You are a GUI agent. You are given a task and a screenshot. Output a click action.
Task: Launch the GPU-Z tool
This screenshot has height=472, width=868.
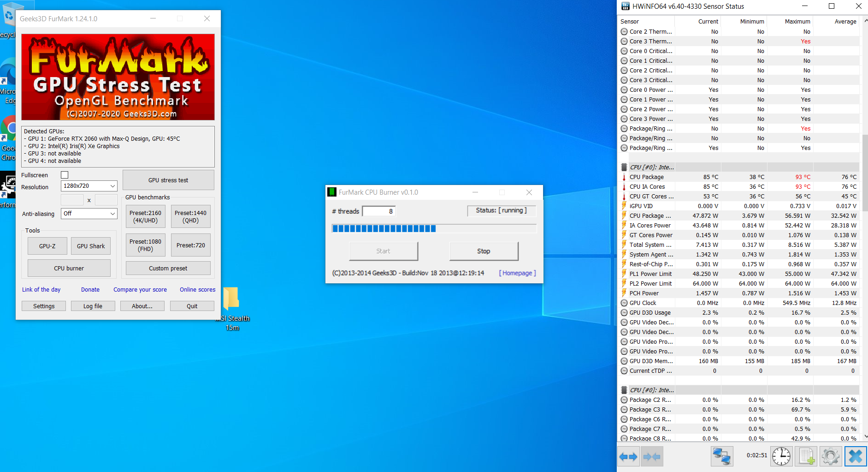coord(47,246)
